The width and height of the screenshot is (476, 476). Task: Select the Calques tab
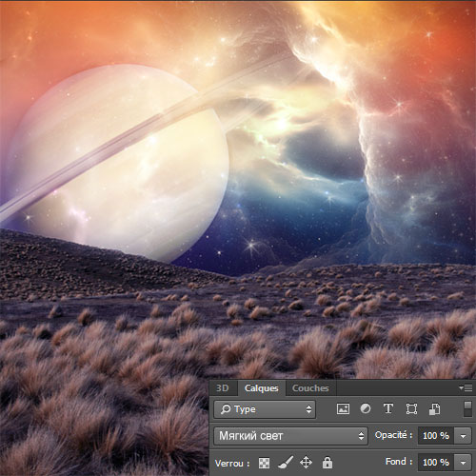click(x=262, y=388)
